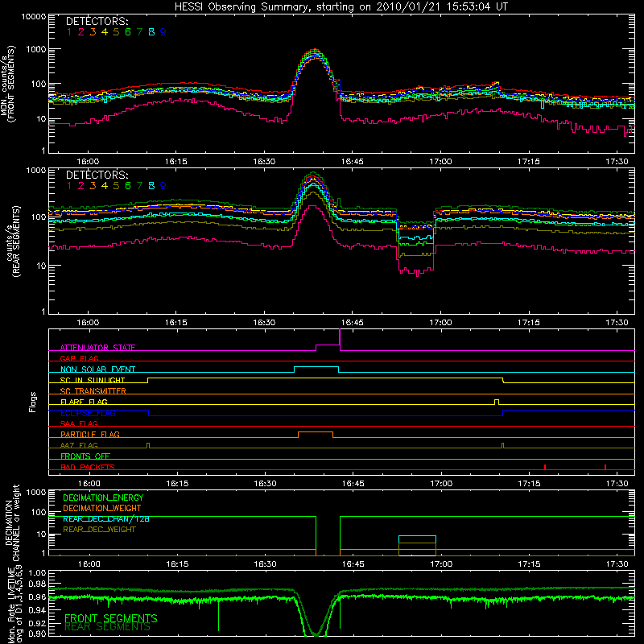Click the raised non-solar event segment
This screenshot has height=644, width=644.
pyautogui.click(x=316, y=367)
